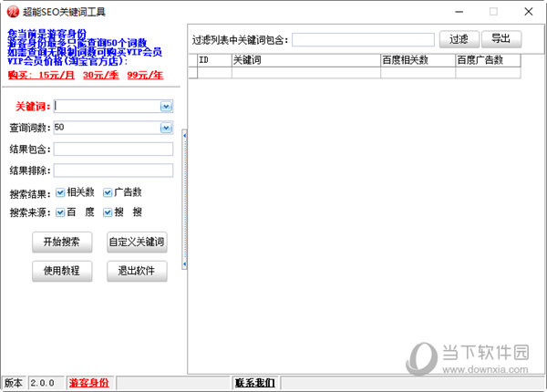Viewport: 547px width, 392px height.
Task: Click the red app icon in title bar
Action: 13,12
